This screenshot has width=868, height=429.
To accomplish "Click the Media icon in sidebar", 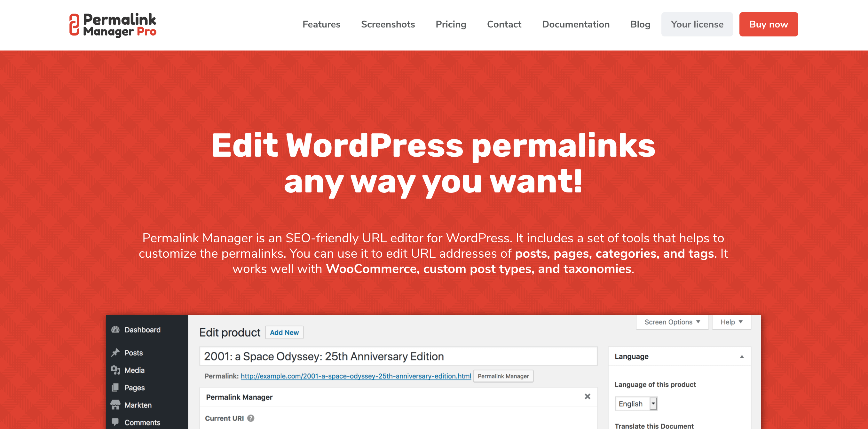I will point(115,370).
